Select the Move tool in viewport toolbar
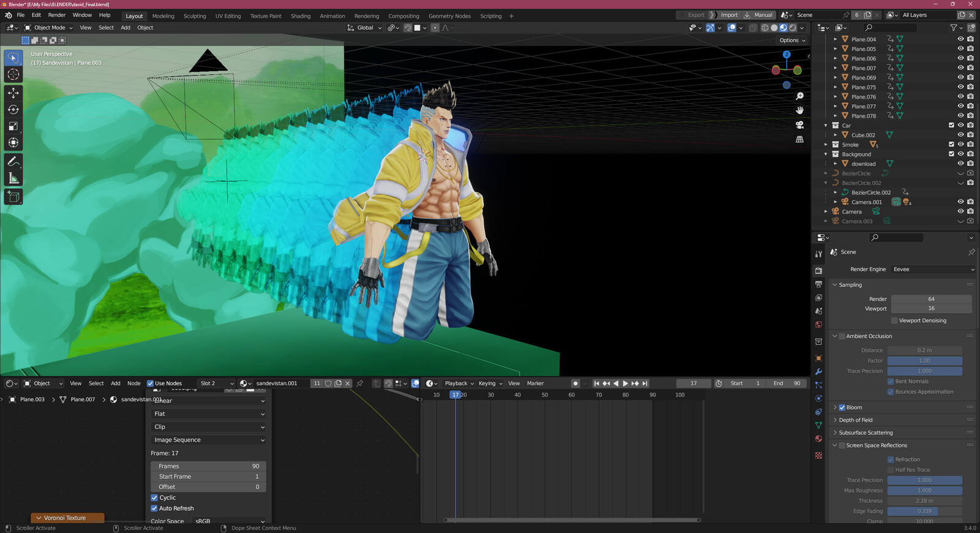 (x=13, y=93)
